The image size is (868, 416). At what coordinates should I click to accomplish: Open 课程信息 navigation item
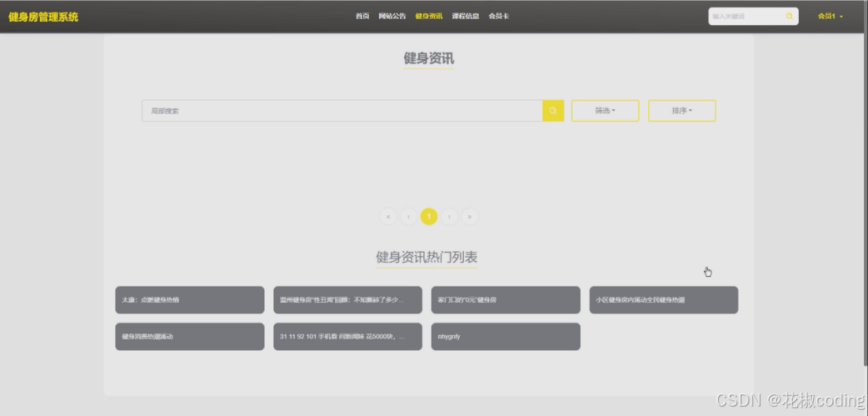point(465,16)
